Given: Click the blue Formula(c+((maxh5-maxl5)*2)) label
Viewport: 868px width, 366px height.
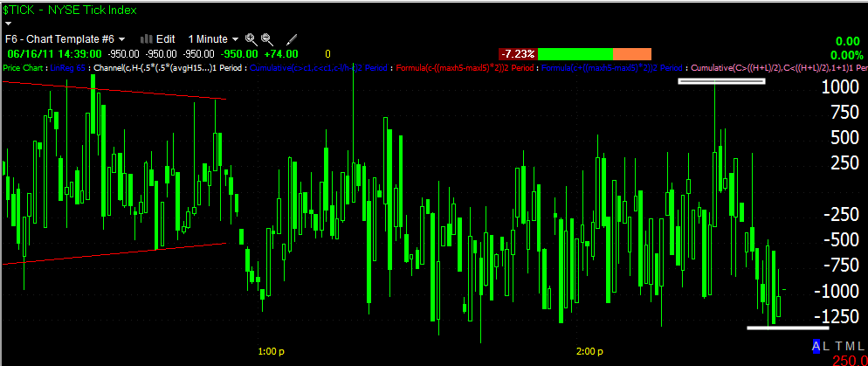Looking at the screenshot, I should pos(612,68).
